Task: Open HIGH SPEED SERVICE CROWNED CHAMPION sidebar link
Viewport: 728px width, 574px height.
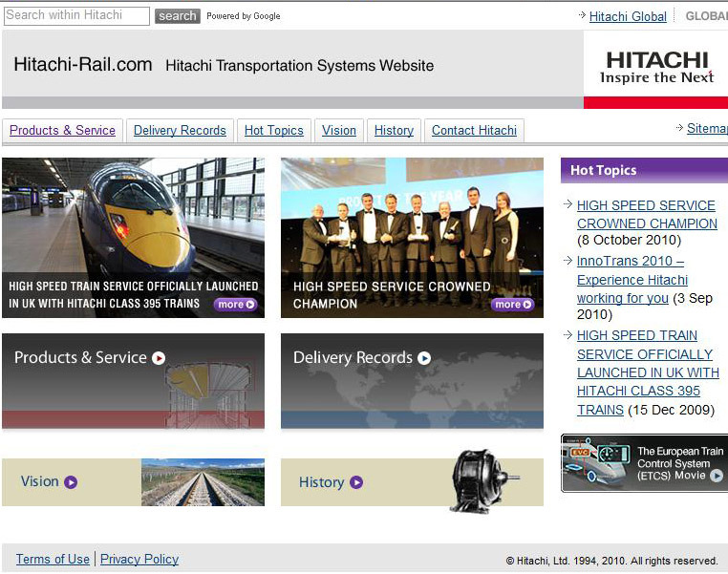Action: pos(647,214)
